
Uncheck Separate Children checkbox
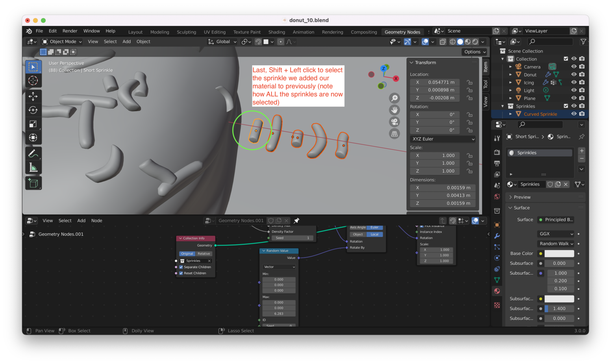tap(181, 267)
